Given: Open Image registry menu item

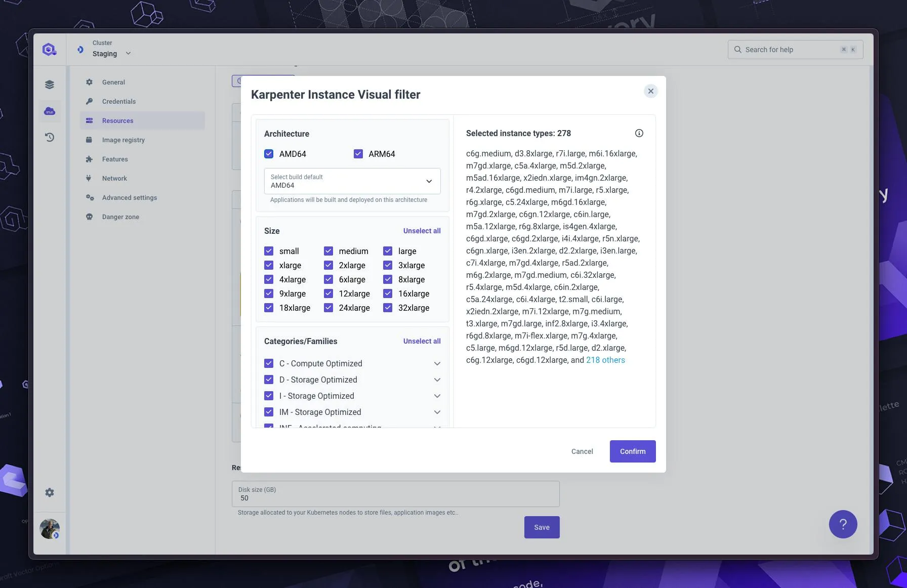Looking at the screenshot, I should (x=142, y=140).
